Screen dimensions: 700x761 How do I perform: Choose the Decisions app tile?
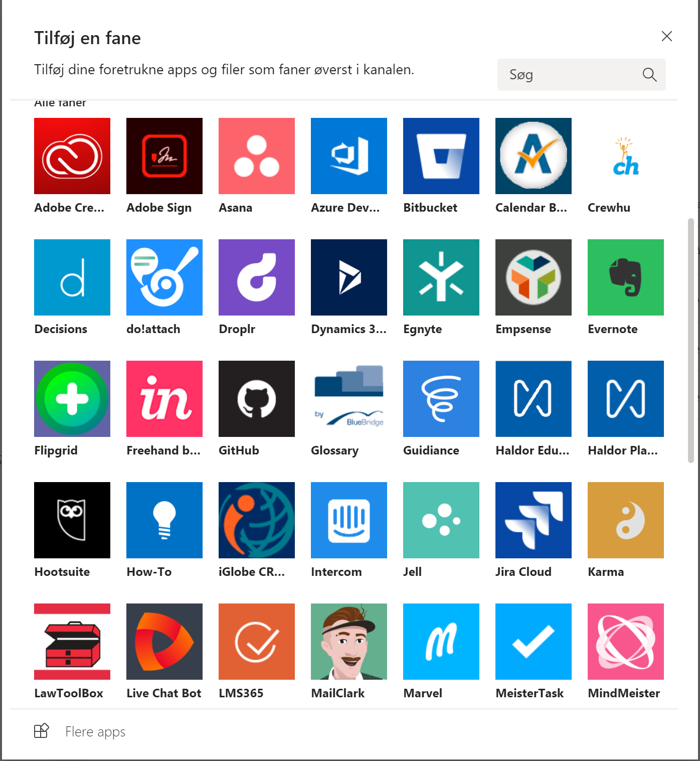click(x=72, y=277)
